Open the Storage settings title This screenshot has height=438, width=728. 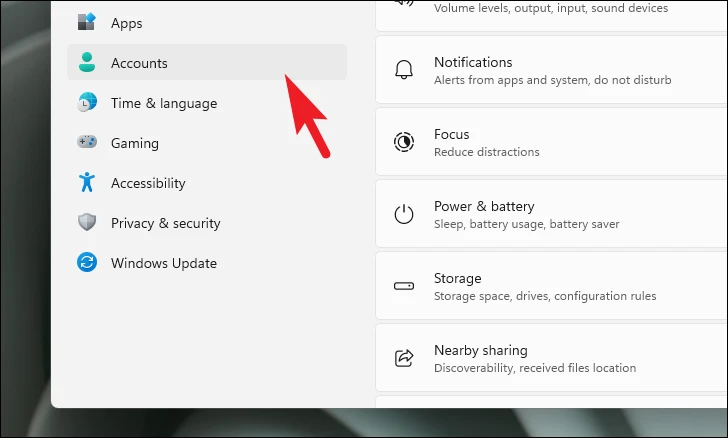pyautogui.click(x=457, y=278)
